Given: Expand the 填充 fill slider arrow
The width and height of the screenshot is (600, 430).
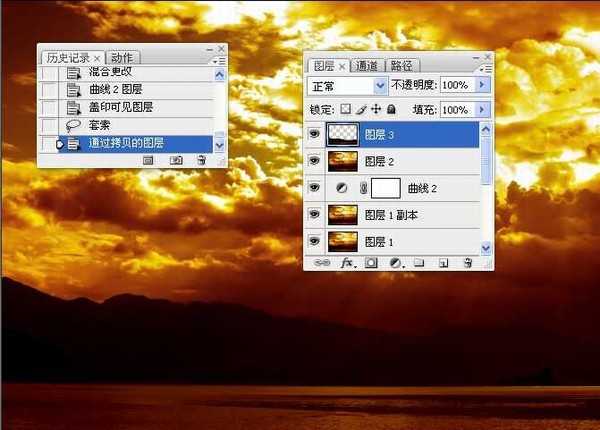Looking at the screenshot, I should pos(484,109).
